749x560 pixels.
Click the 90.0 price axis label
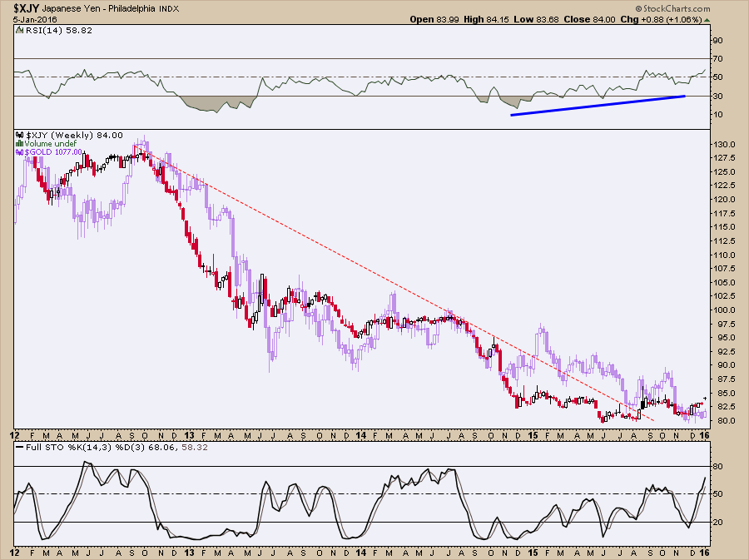pyautogui.click(x=725, y=365)
